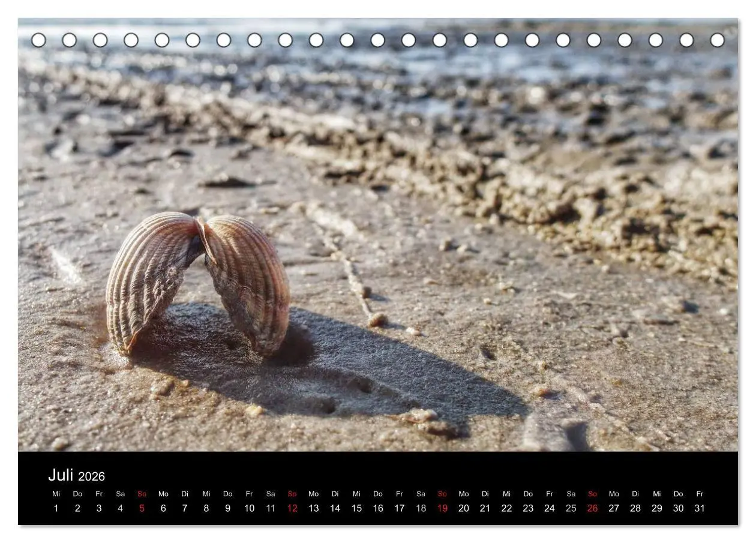Select day 1 under 'Mi'

coord(56,508)
